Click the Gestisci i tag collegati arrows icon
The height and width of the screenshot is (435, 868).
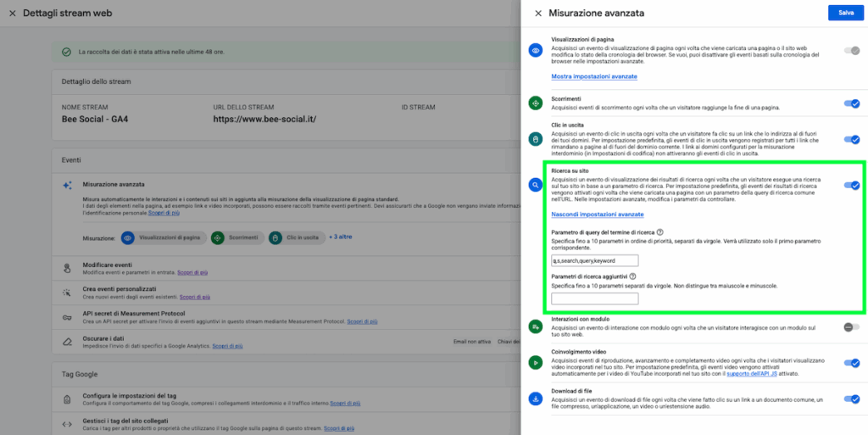pos(67,424)
